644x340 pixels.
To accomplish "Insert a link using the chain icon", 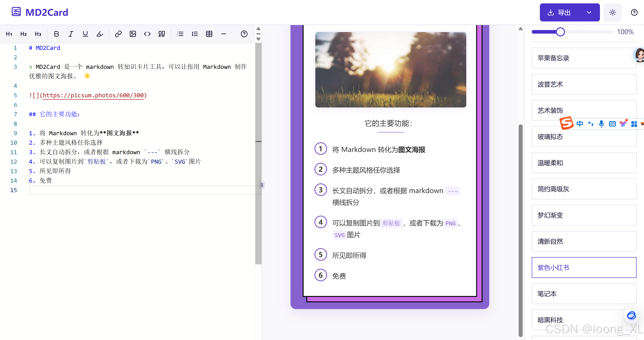I will click(x=118, y=34).
